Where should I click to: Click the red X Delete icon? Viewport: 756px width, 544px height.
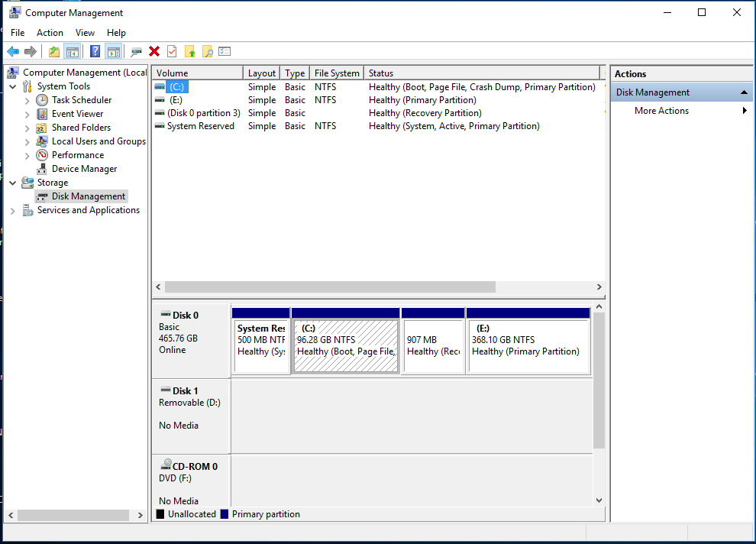tap(154, 52)
